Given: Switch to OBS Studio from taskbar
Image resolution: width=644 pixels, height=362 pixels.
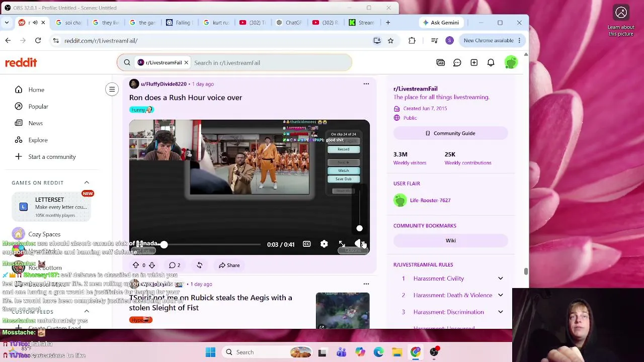Looking at the screenshot, I should pyautogui.click(x=434, y=352).
